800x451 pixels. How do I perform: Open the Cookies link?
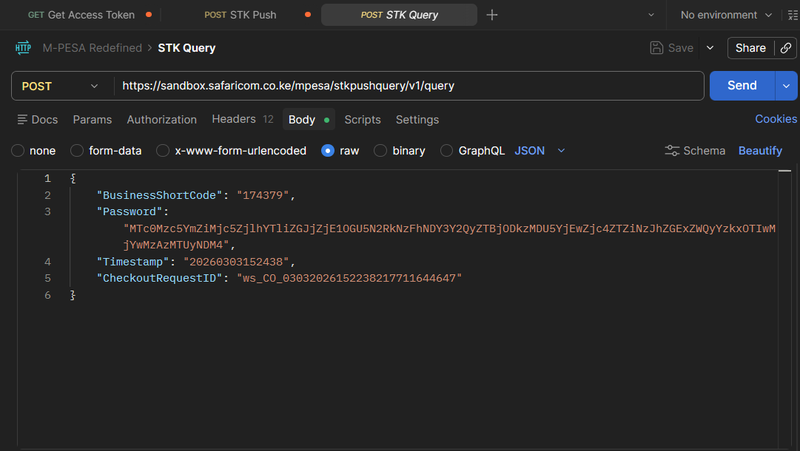776,119
